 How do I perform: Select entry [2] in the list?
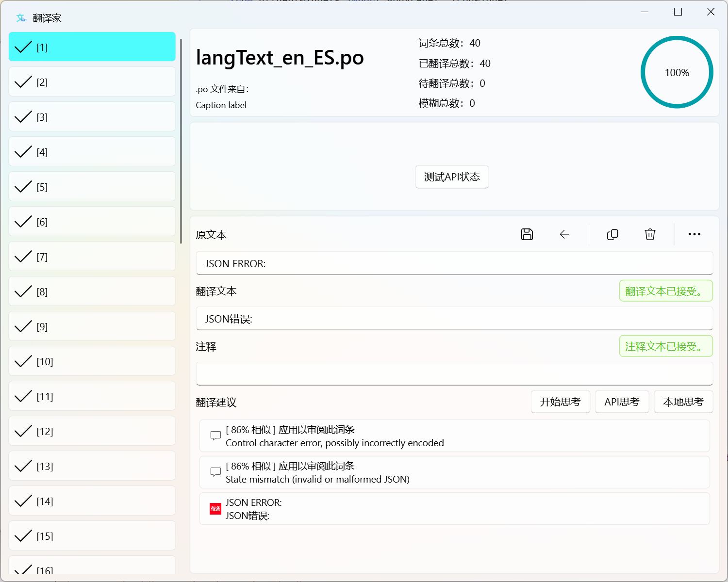[92, 82]
